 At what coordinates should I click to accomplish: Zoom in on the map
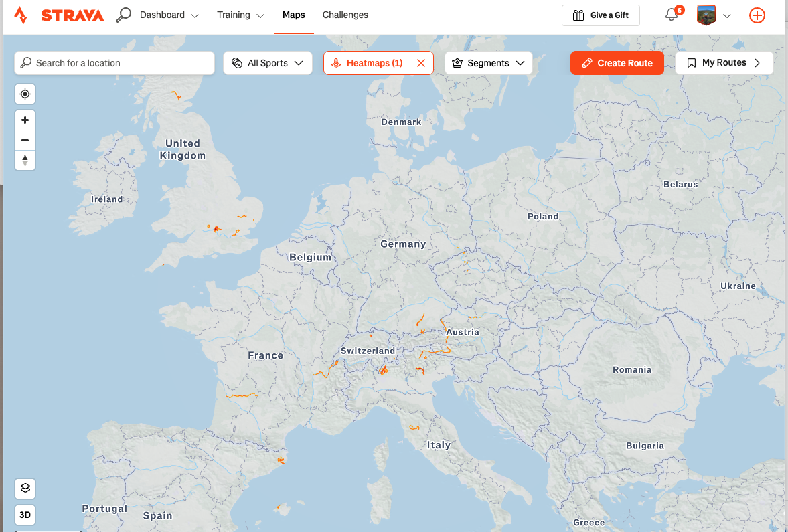point(25,120)
